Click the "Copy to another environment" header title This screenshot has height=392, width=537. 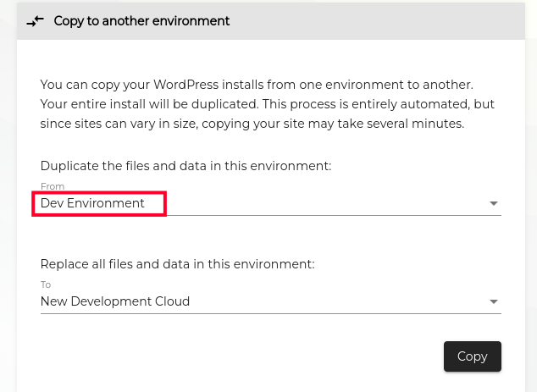[141, 21]
